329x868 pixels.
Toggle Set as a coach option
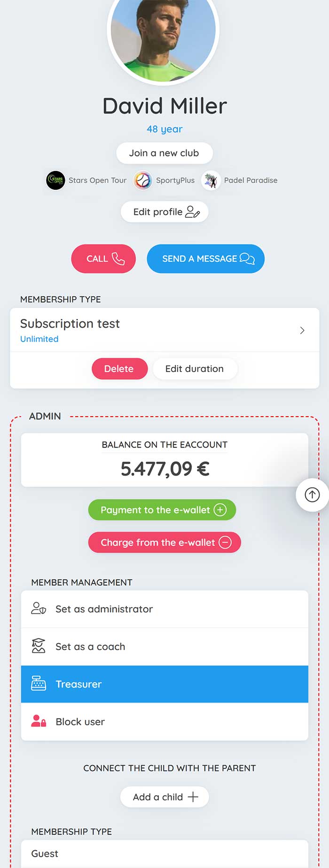pos(164,647)
